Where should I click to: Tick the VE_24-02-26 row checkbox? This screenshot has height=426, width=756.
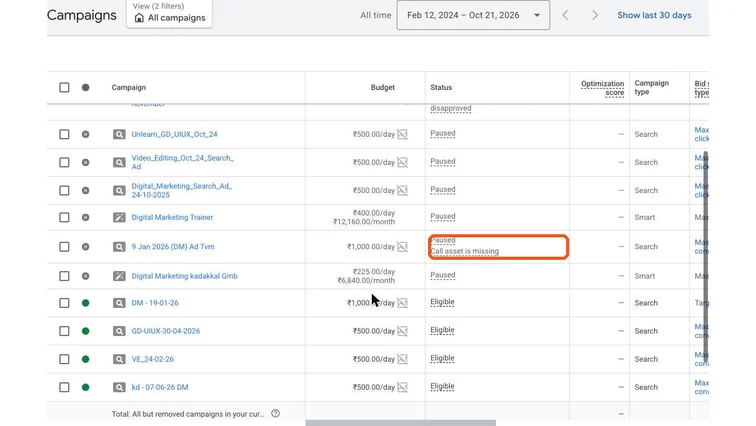click(64, 359)
